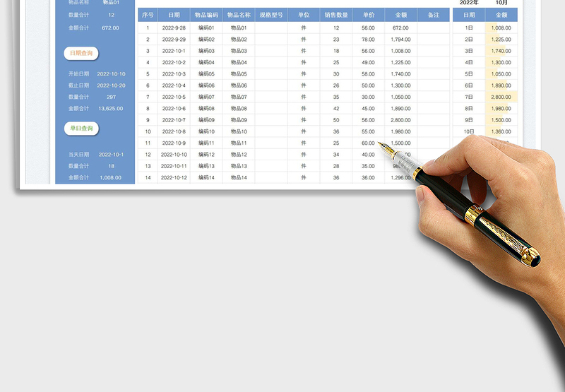Select the cell containing 编码05
This screenshot has width=565, height=392.
(206, 74)
